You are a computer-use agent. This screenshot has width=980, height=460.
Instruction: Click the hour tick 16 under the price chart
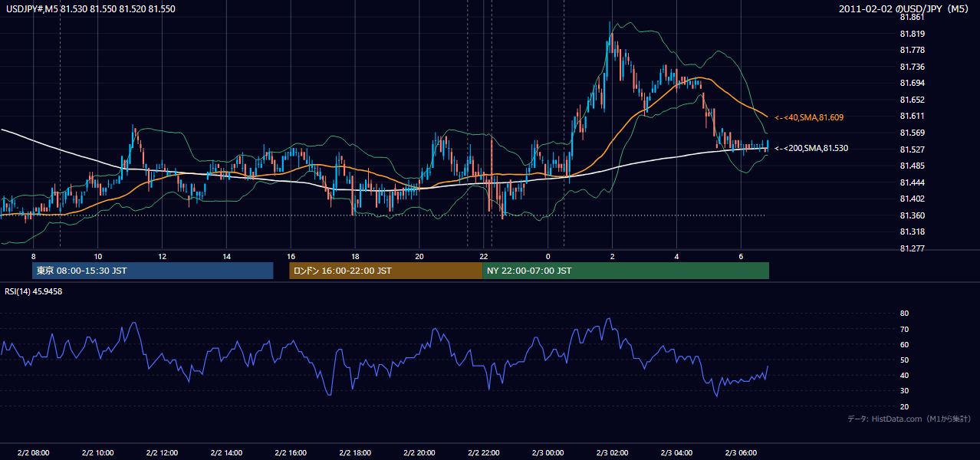[291, 256]
